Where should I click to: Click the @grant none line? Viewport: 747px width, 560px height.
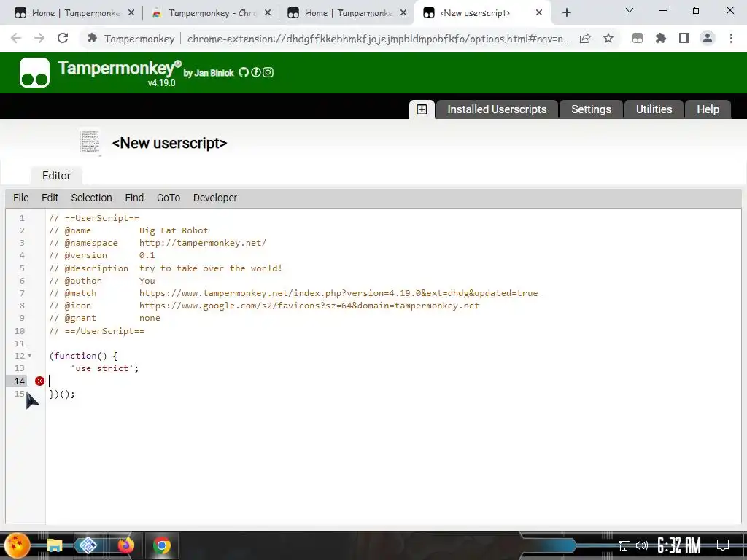104,318
